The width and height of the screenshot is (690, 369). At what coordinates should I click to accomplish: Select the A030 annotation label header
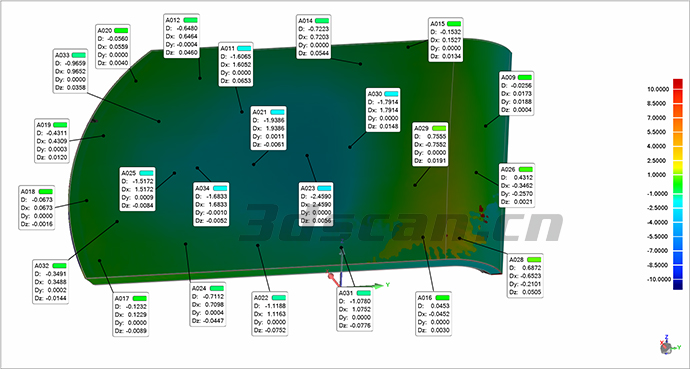coord(383,94)
